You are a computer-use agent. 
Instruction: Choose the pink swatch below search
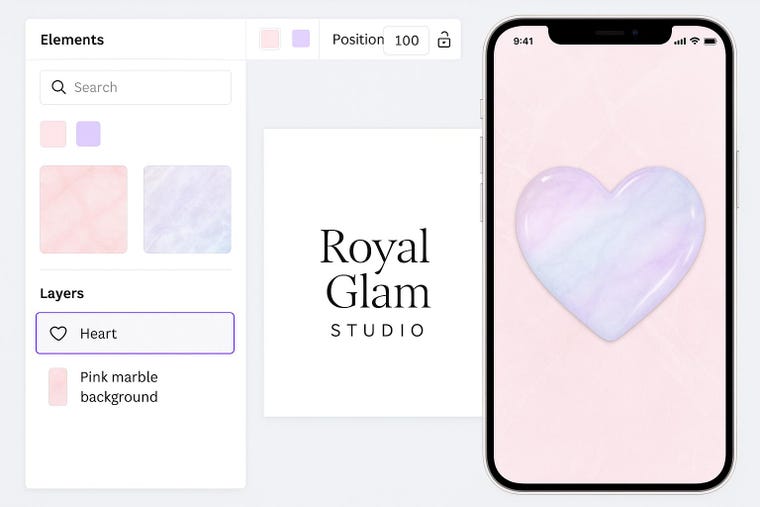point(53,134)
